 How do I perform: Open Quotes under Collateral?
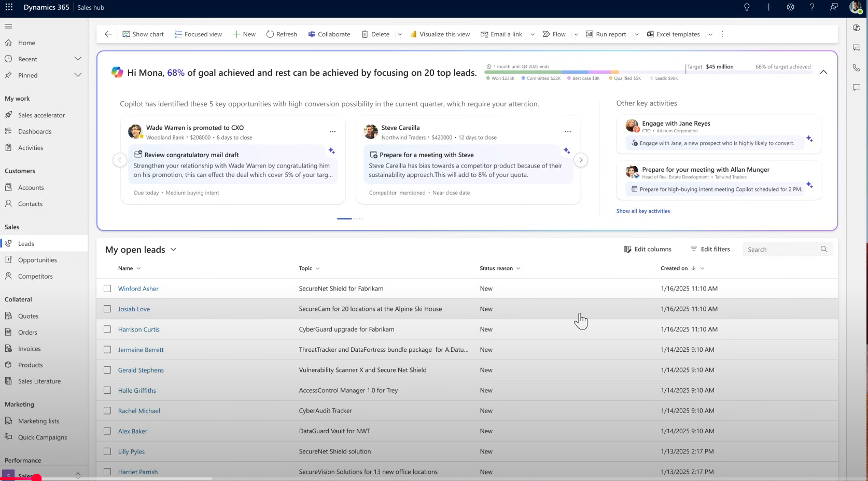pyautogui.click(x=28, y=316)
